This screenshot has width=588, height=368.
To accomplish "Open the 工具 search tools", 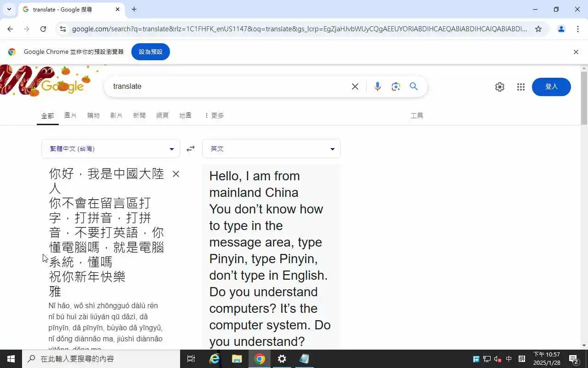I will tap(417, 115).
